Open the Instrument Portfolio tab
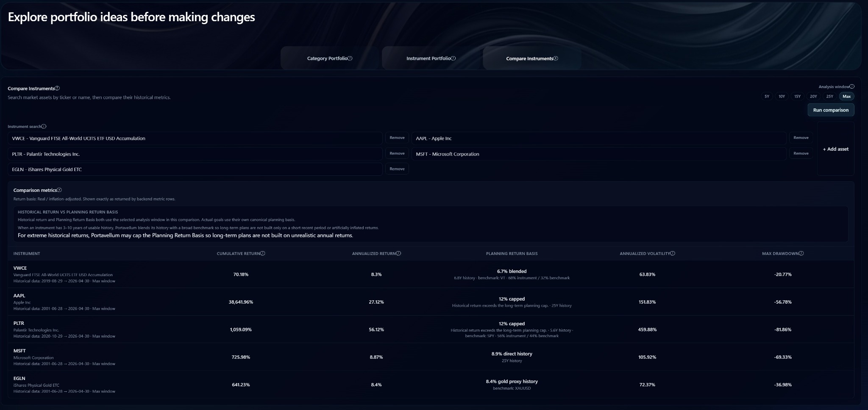Viewport: 868px width, 410px height. pyautogui.click(x=431, y=58)
